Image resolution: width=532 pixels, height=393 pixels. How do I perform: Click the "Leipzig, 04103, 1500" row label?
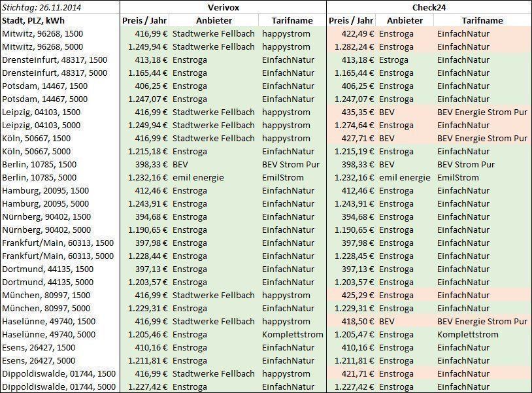41,112
